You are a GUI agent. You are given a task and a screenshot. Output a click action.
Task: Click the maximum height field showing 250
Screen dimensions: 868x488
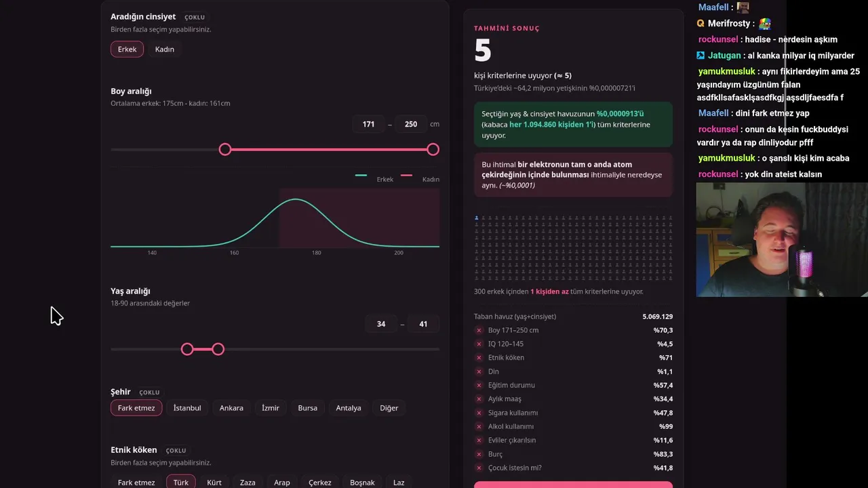(x=411, y=124)
